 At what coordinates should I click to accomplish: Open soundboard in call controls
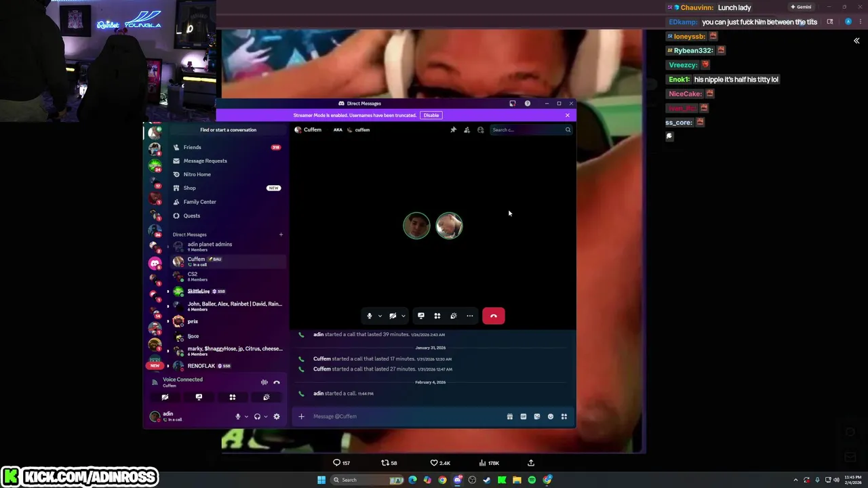click(454, 316)
